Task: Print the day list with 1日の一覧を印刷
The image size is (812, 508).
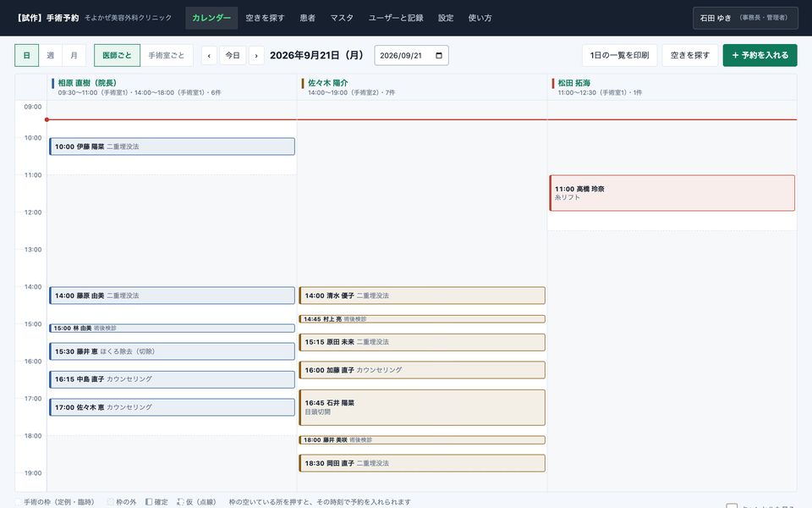Action: click(x=619, y=56)
